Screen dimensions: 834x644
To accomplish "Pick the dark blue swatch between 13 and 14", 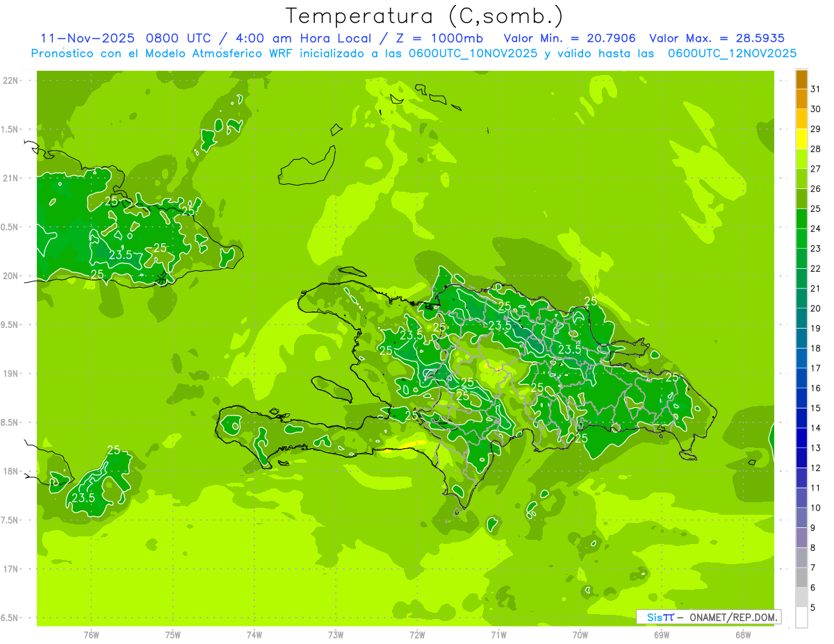I will pyautogui.click(x=801, y=438).
